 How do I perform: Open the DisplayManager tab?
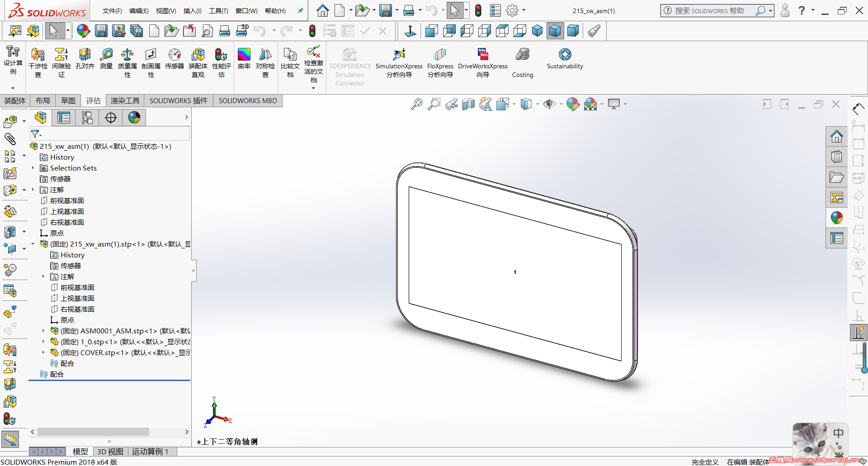pos(134,118)
